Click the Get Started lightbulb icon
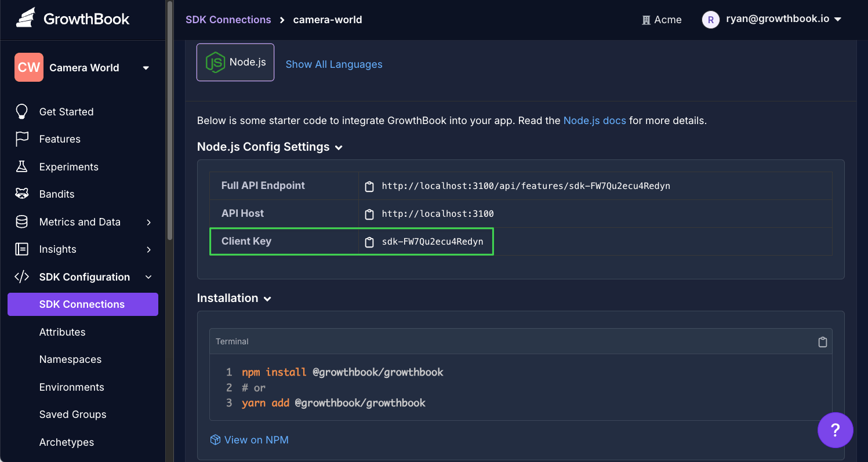Viewport: 868px width, 462px height. [x=21, y=112]
